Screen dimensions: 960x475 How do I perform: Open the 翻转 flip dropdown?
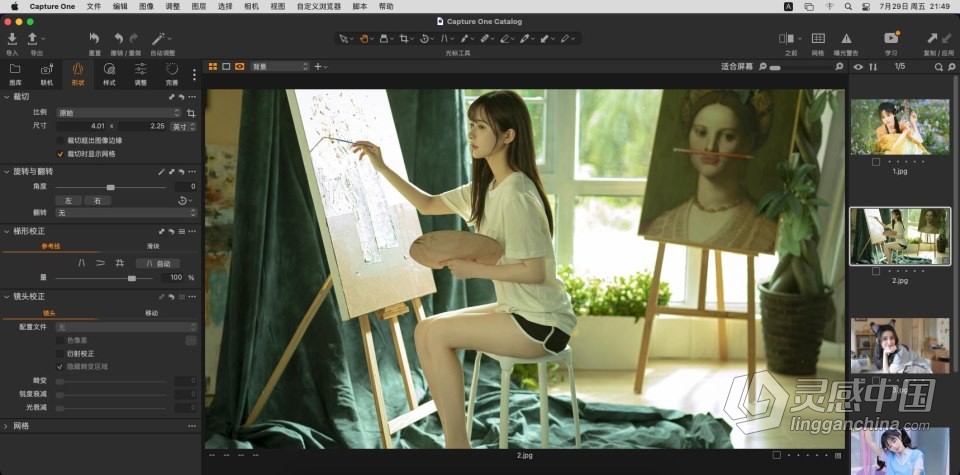126,212
